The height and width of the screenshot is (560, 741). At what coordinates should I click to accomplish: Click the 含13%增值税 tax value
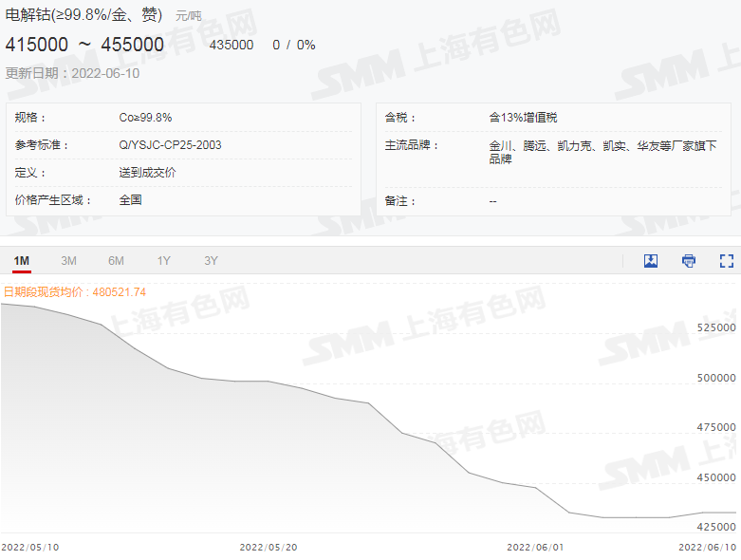pos(523,118)
